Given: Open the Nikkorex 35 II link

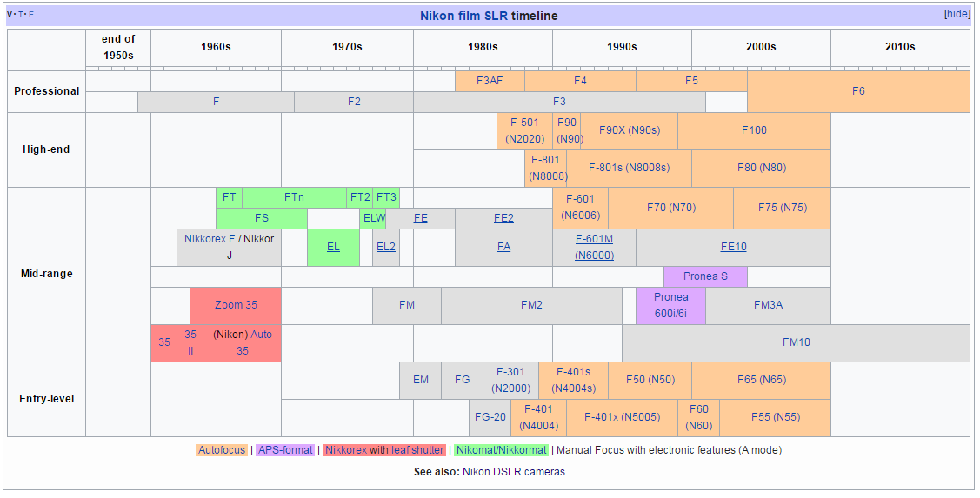Looking at the screenshot, I should click(x=190, y=343).
